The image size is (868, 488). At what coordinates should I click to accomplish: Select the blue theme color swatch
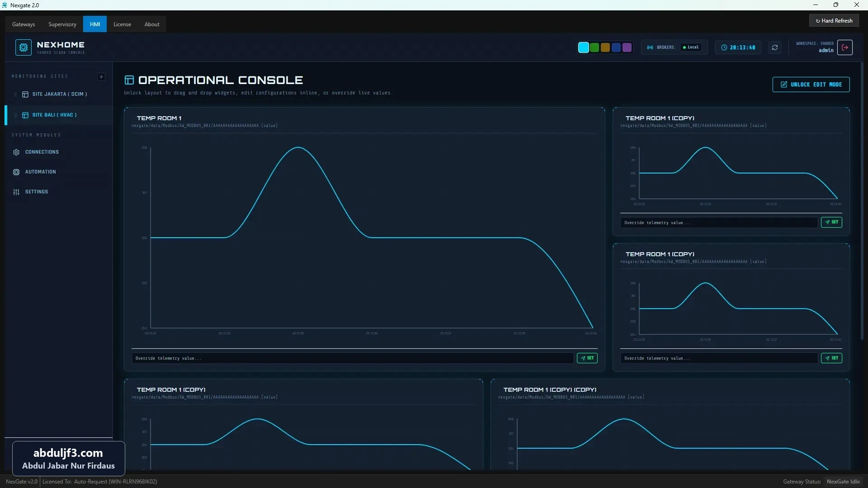[616, 47]
